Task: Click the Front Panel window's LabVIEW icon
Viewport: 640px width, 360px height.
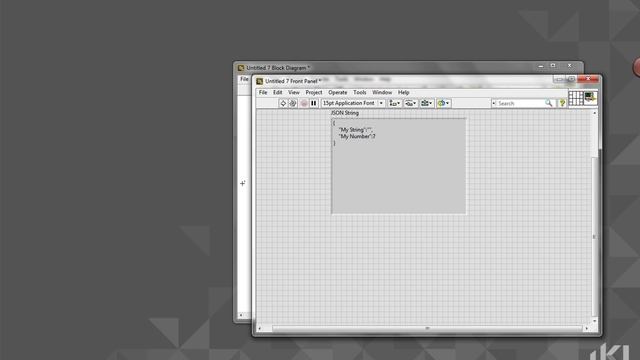Action: pyautogui.click(x=260, y=81)
